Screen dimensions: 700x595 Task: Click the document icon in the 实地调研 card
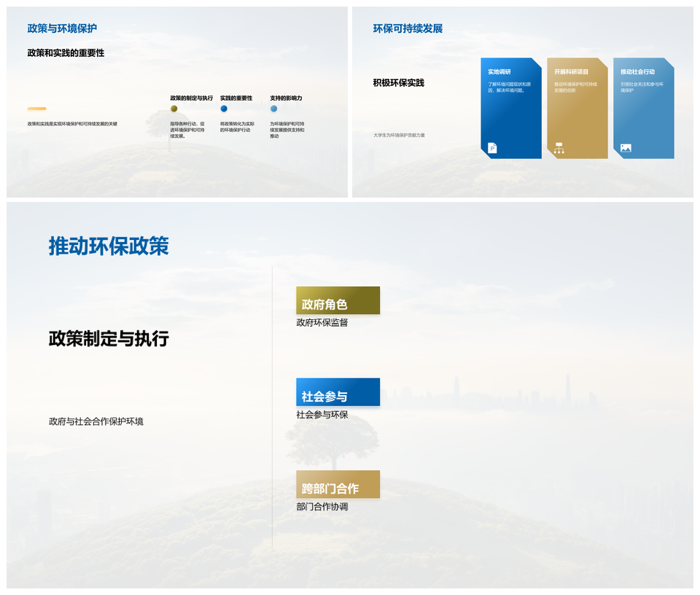[x=492, y=148]
